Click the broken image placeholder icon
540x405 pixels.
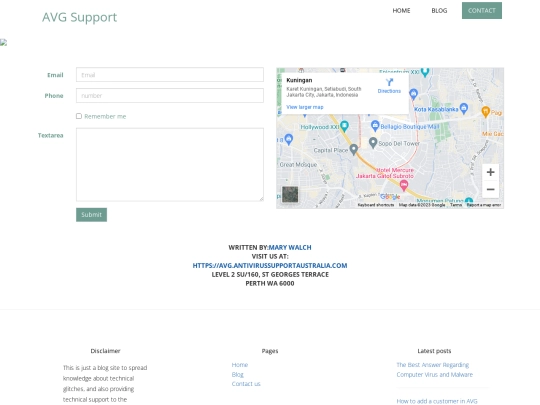click(x=3, y=42)
